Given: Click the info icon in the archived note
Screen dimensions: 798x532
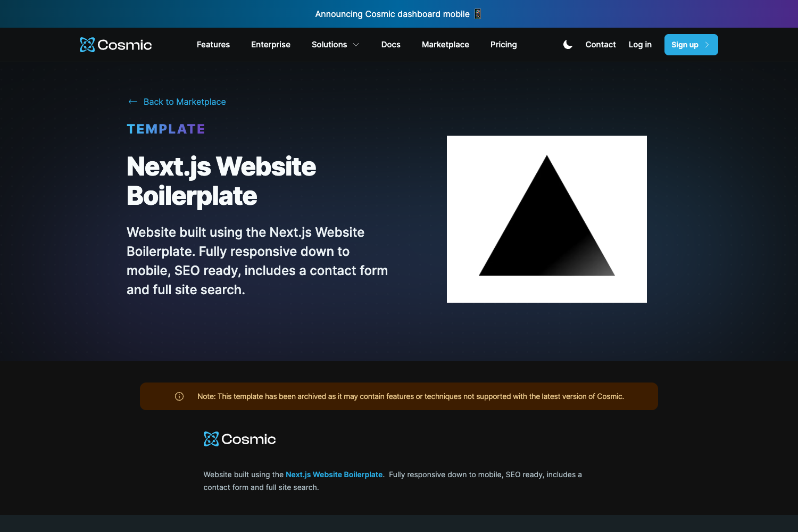Looking at the screenshot, I should pyautogui.click(x=179, y=396).
